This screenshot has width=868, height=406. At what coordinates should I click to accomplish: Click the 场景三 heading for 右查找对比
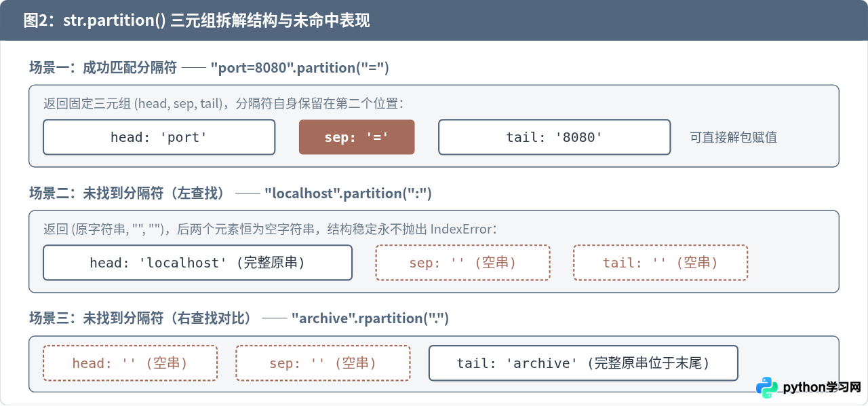[x=239, y=318]
